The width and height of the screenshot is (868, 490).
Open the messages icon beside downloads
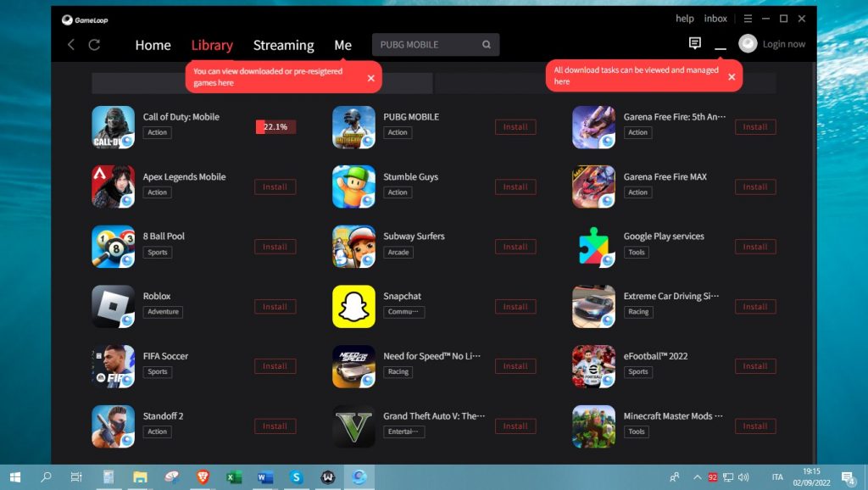pos(695,43)
